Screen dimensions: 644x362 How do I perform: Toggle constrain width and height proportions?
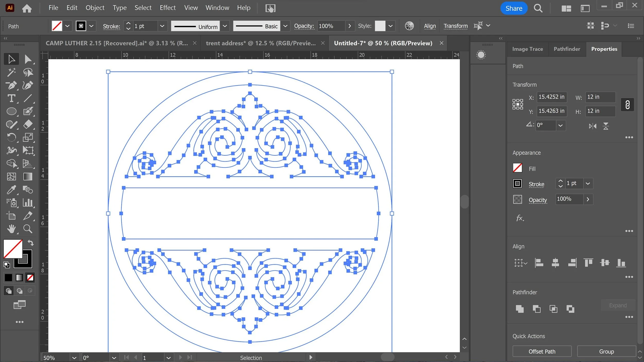coord(627,104)
